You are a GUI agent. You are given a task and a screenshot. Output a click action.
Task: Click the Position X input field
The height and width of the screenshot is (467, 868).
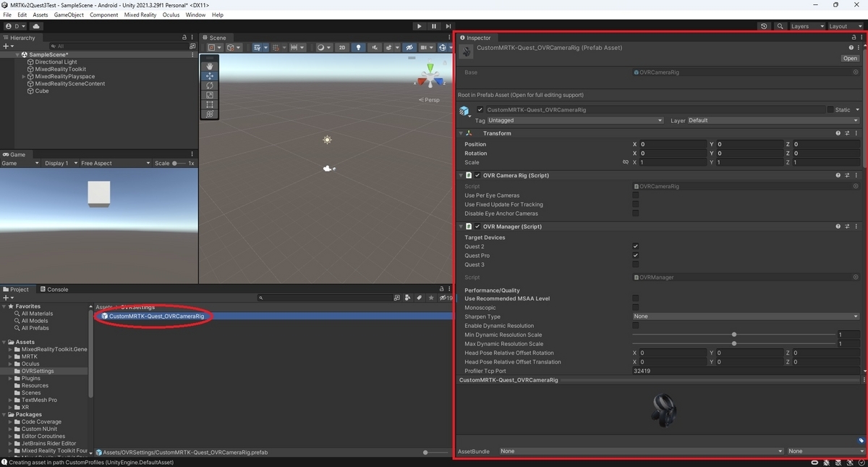[672, 144]
